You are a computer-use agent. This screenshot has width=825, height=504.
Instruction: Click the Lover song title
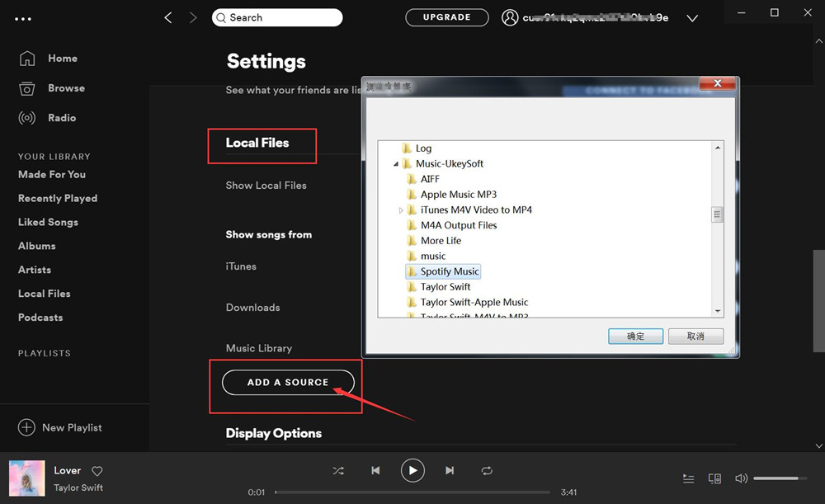pos(68,470)
